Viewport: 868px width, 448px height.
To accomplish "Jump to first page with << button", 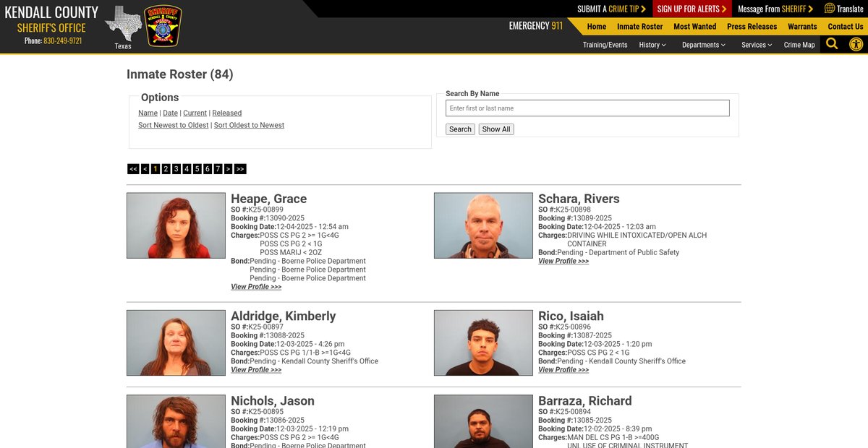I will tap(133, 169).
